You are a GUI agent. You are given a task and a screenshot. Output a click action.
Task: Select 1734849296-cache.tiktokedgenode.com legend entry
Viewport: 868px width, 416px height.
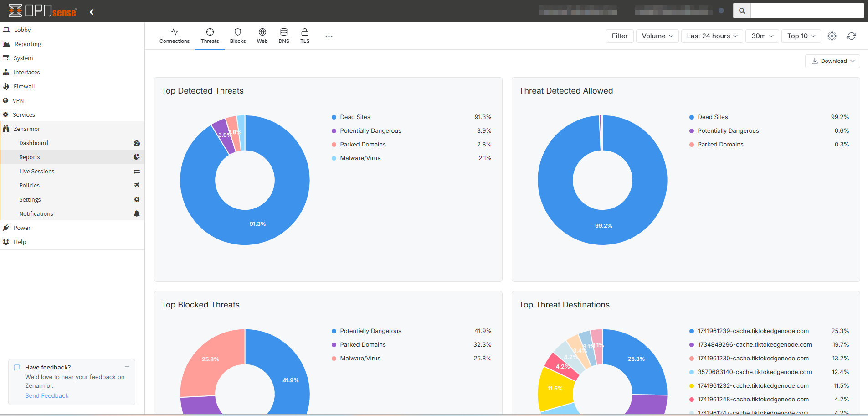pos(755,345)
